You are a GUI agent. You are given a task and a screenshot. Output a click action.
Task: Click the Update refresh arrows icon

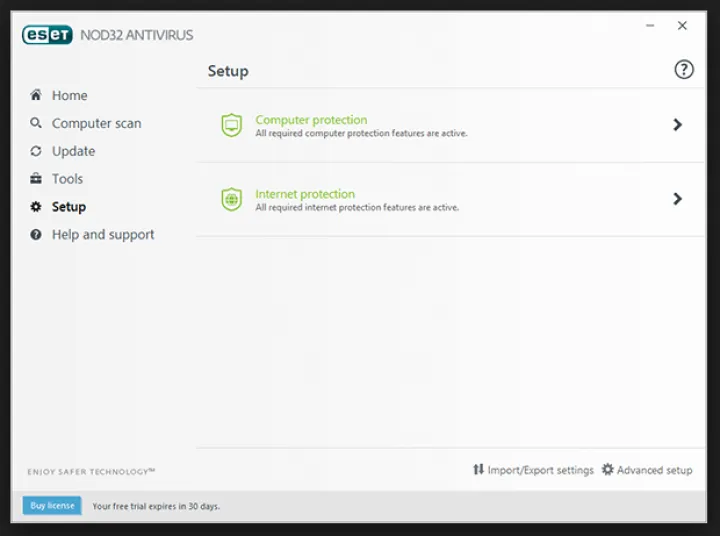36,151
